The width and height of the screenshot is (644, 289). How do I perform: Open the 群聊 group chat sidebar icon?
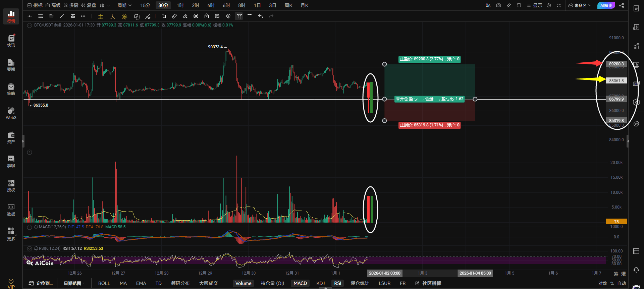(11, 161)
